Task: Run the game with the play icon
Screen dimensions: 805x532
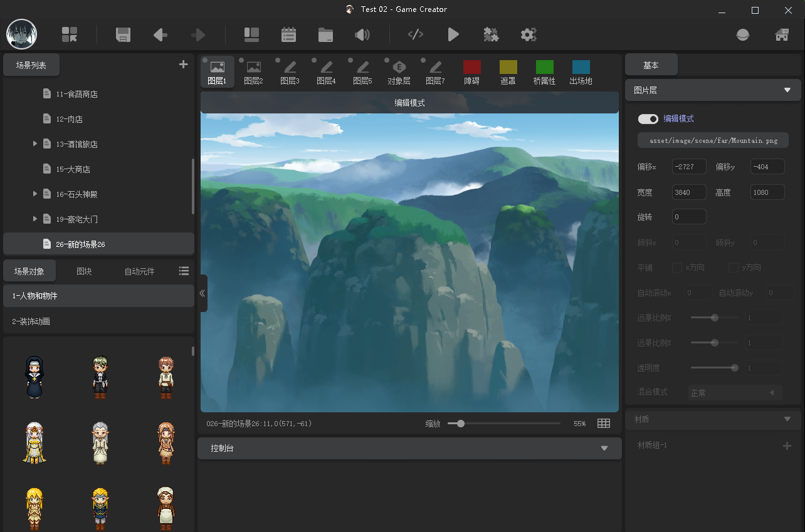Action: tap(453, 34)
